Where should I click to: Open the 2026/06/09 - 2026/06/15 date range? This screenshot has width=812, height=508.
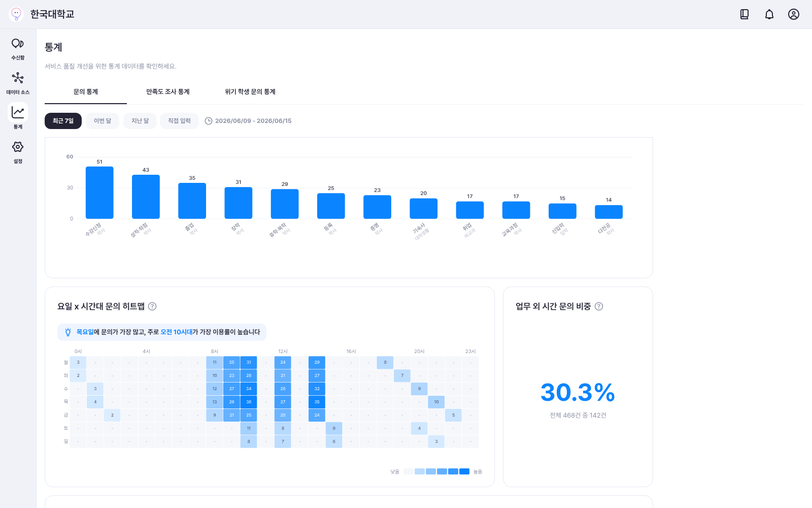248,121
